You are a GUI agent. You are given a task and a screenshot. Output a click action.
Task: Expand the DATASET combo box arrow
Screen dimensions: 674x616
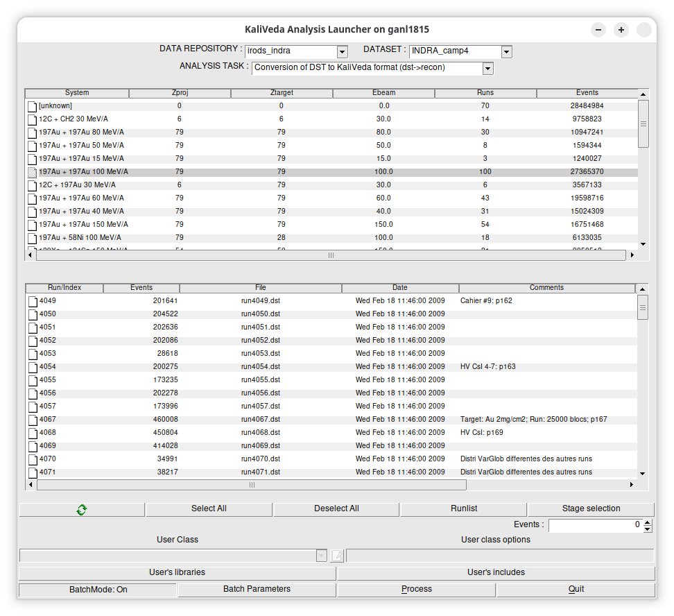tap(506, 52)
